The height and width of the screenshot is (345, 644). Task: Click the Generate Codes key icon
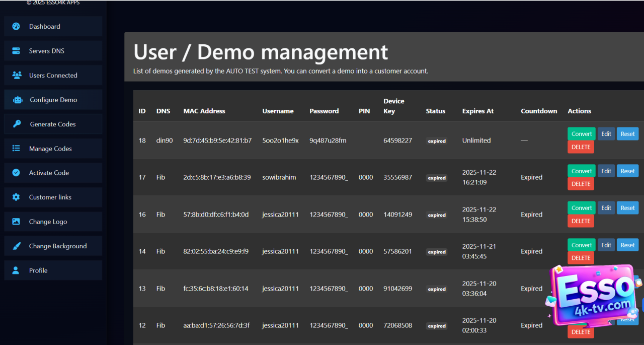pos(17,124)
